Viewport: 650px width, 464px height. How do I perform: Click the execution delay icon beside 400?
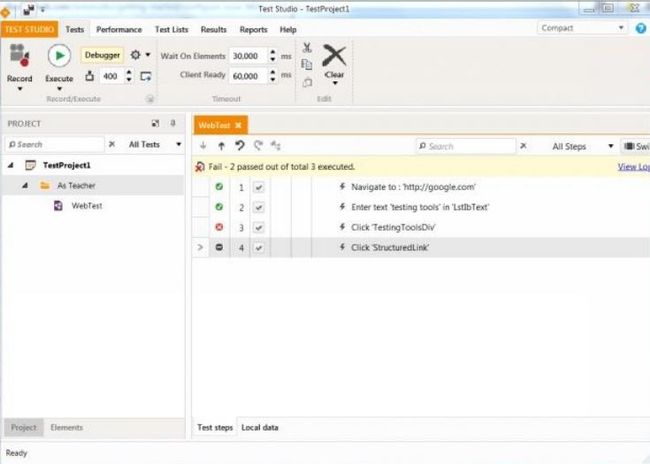tap(90, 76)
